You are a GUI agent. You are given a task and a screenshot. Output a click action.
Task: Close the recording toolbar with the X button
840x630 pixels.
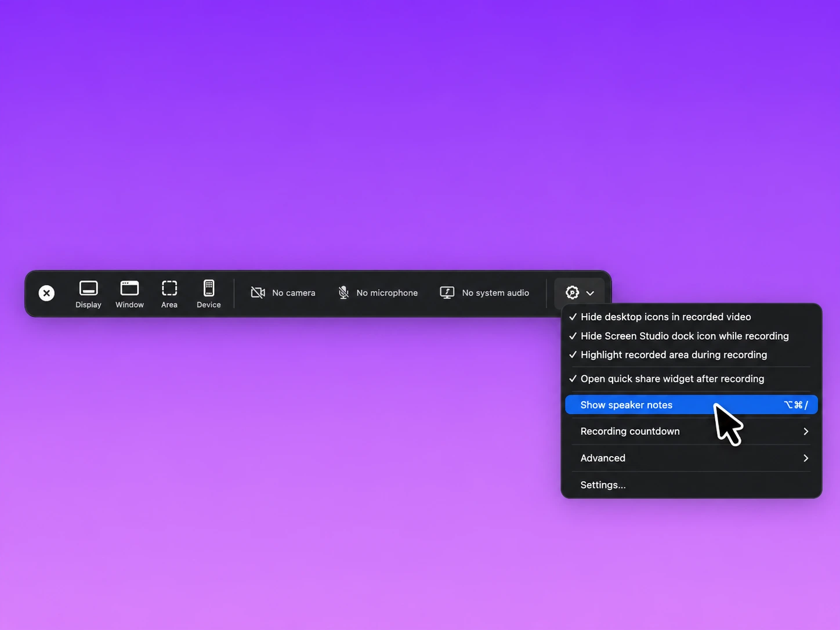(x=46, y=294)
